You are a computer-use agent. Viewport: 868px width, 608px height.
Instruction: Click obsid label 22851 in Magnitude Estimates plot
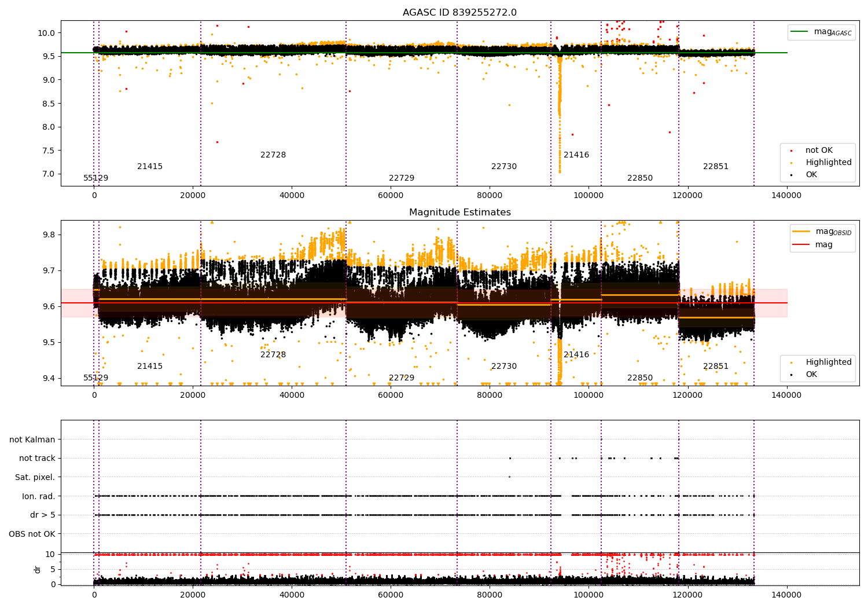pyautogui.click(x=716, y=367)
